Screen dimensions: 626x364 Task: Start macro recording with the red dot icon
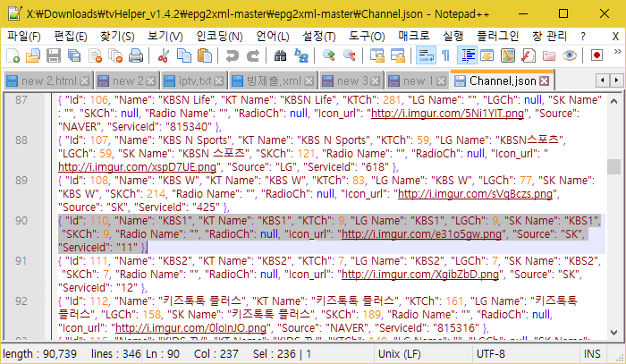pyautogui.click(x=596, y=55)
